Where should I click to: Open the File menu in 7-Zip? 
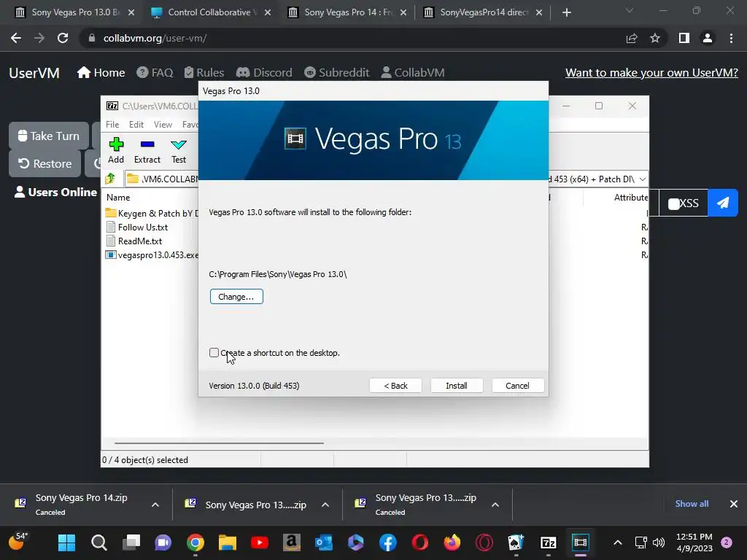tap(112, 124)
